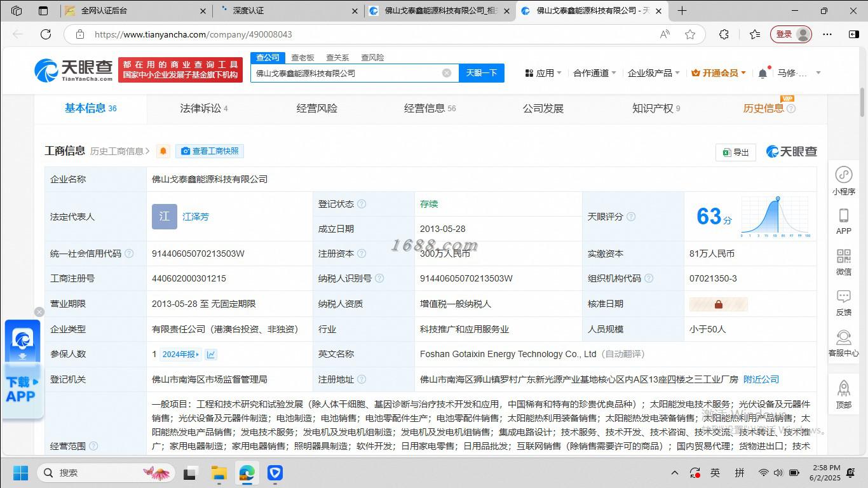Click help icon beside 天眼评分
This screenshot has width=868, height=488.
click(631, 217)
